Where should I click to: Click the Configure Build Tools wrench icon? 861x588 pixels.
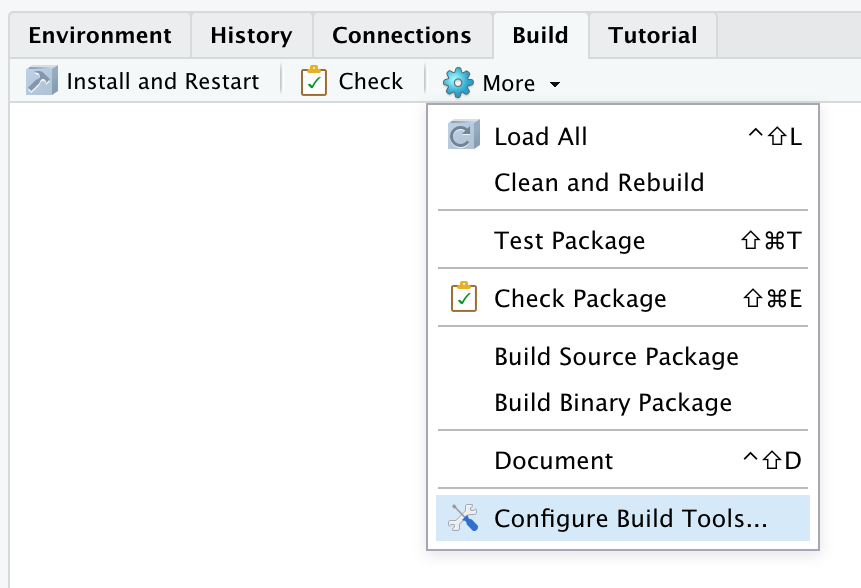pyautogui.click(x=463, y=518)
